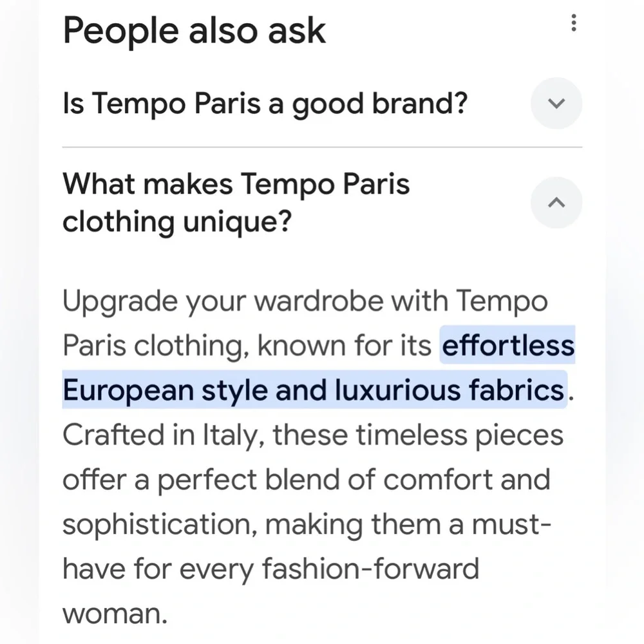Click the final word "woman."

coord(115,613)
